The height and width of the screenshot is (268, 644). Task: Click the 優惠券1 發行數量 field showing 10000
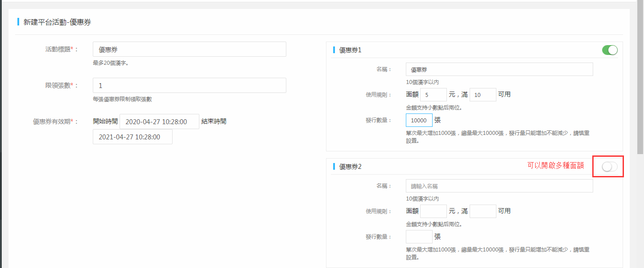pyautogui.click(x=419, y=120)
